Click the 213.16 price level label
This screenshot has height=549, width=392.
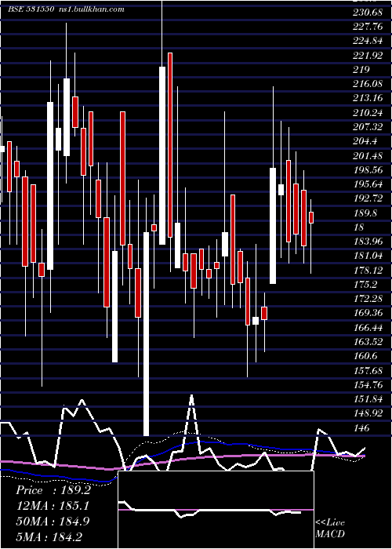pyautogui.click(x=368, y=98)
